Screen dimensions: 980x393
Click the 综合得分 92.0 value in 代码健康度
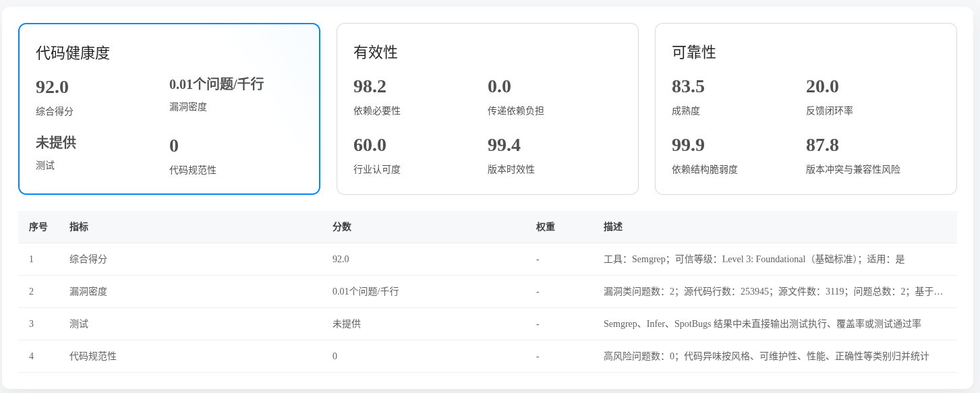tap(53, 88)
